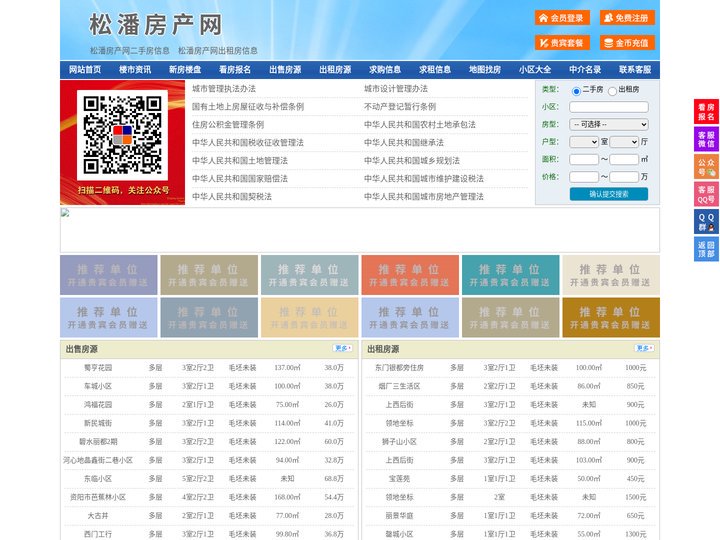Open 城市管理执法办法 link
This screenshot has height=540, width=720.
224,89
